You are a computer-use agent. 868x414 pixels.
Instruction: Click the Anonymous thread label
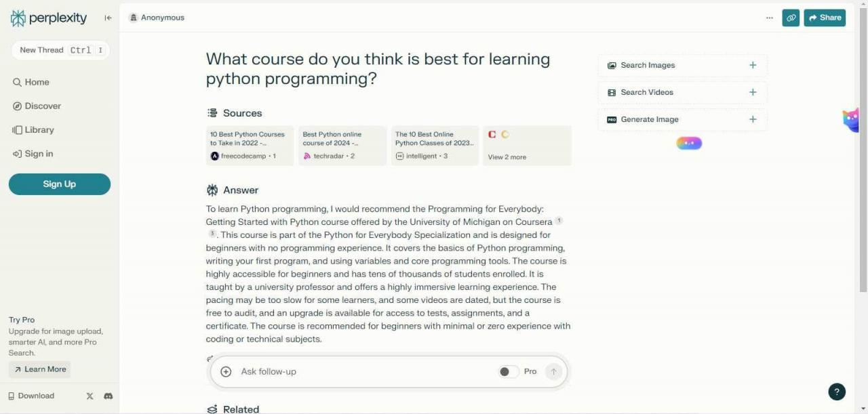coord(157,17)
